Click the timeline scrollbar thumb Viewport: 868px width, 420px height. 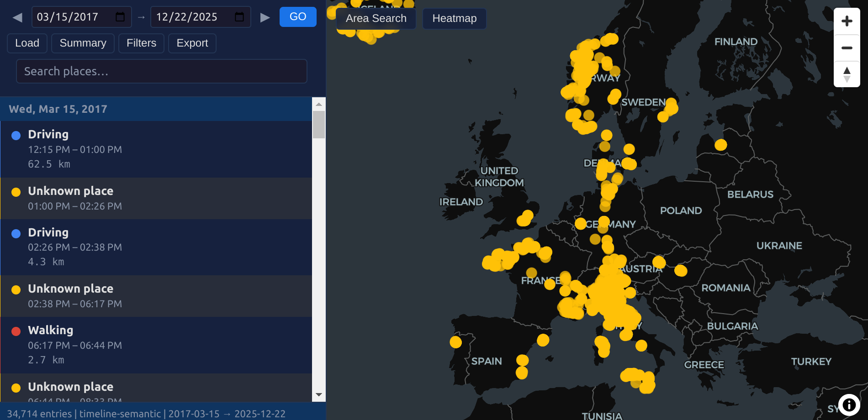[x=319, y=125]
